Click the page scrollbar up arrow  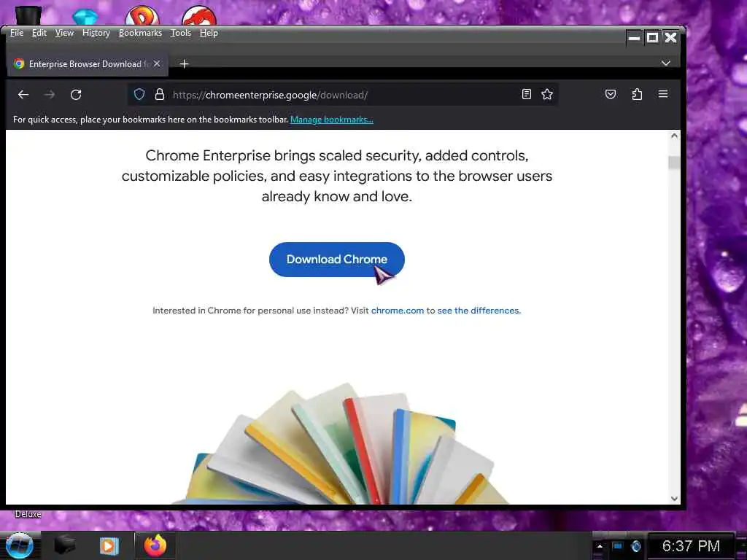click(x=674, y=136)
